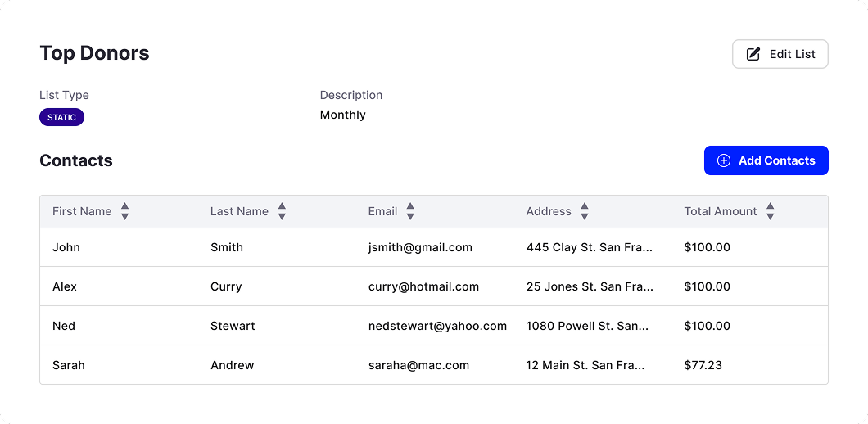Image resolution: width=868 pixels, height=424 pixels.
Task: Select the First Name column header
Action: click(x=82, y=211)
